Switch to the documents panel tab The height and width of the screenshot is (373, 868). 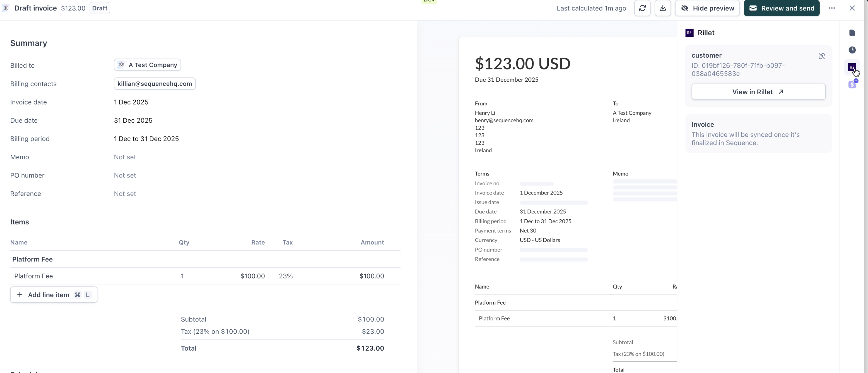pyautogui.click(x=852, y=33)
